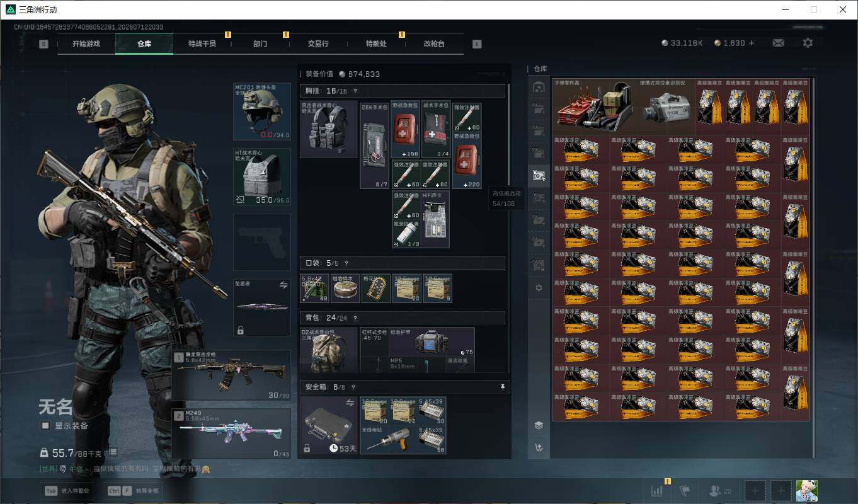Select the 坠星者 melee knife slot

tap(262, 308)
